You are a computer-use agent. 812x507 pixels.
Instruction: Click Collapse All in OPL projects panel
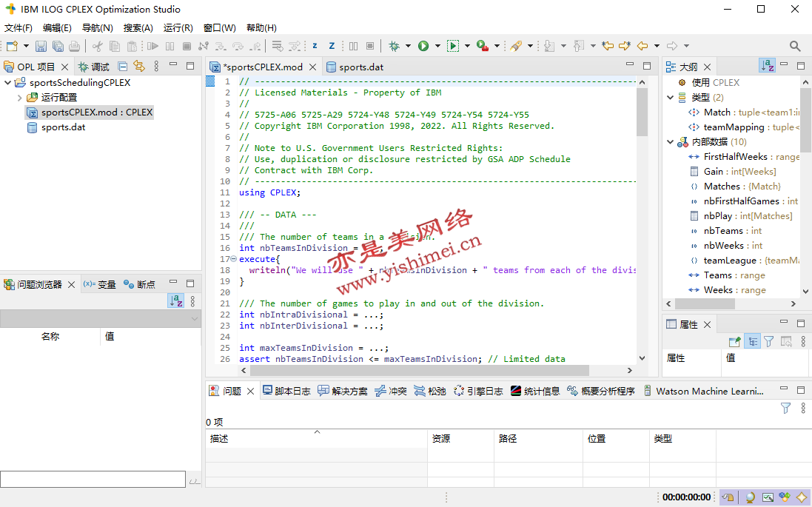pos(123,67)
